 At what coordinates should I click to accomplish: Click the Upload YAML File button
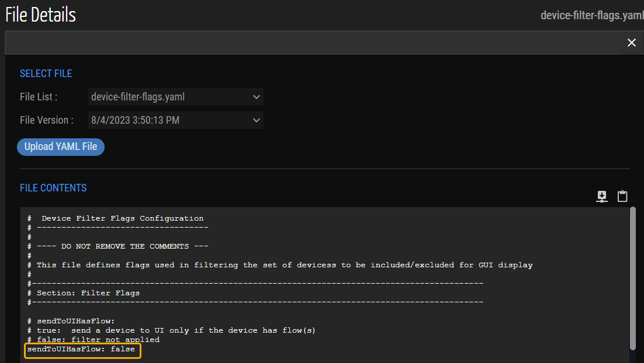[61, 147]
